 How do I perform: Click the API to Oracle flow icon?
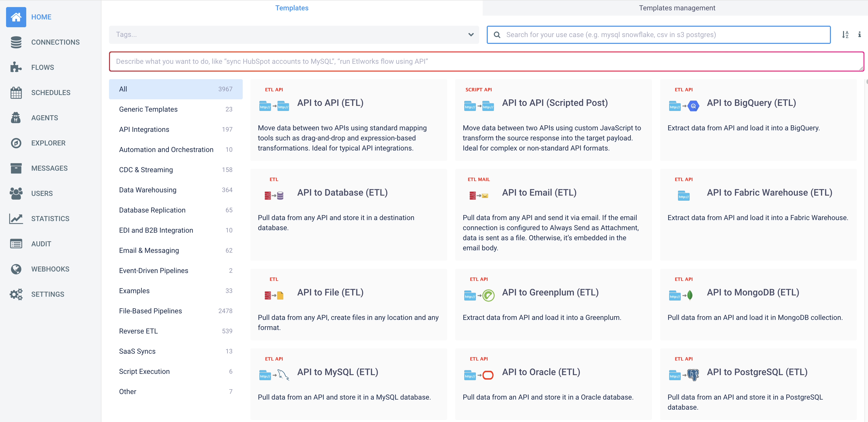click(479, 375)
